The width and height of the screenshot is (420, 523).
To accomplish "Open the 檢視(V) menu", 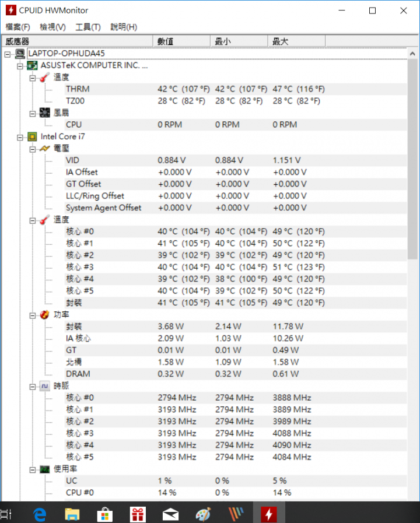I will [x=52, y=27].
